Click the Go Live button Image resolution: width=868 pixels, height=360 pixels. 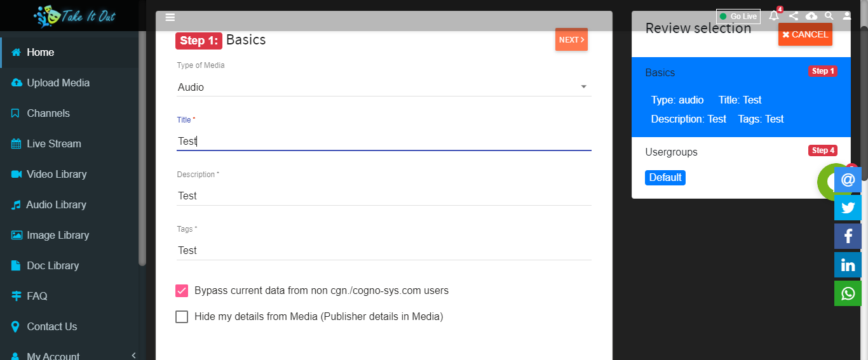pyautogui.click(x=738, y=17)
